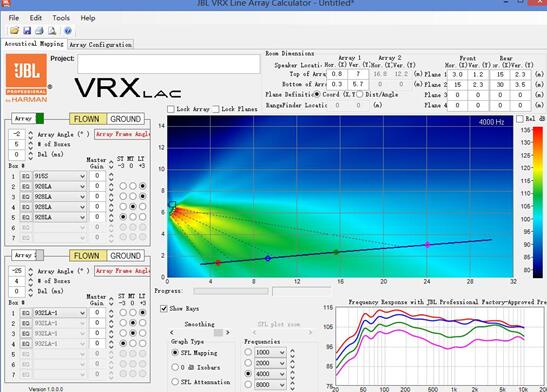Click the GROUND button for Array 1
The width and height of the screenshot is (547, 392).
(126, 119)
